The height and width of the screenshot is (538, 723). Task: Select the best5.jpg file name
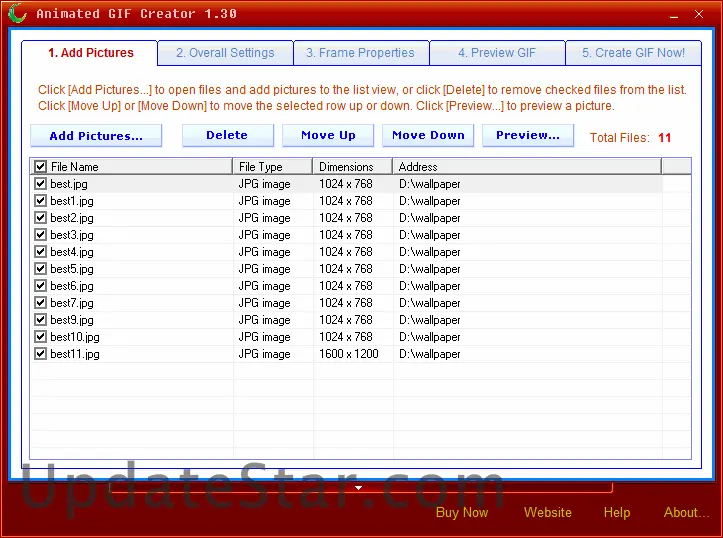(x=72, y=269)
